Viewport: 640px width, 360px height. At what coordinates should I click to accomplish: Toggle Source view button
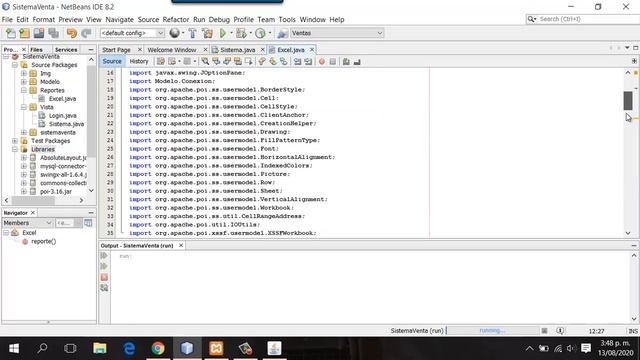(112, 61)
